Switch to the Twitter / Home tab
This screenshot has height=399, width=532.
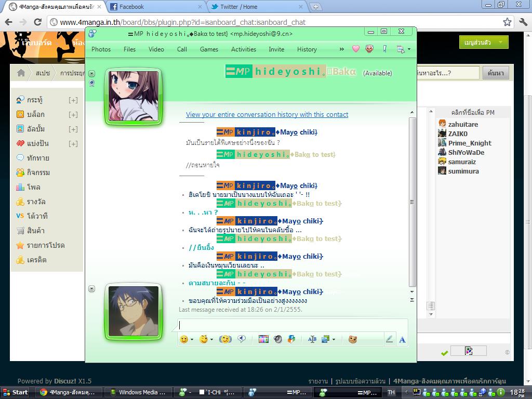click(x=256, y=6)
